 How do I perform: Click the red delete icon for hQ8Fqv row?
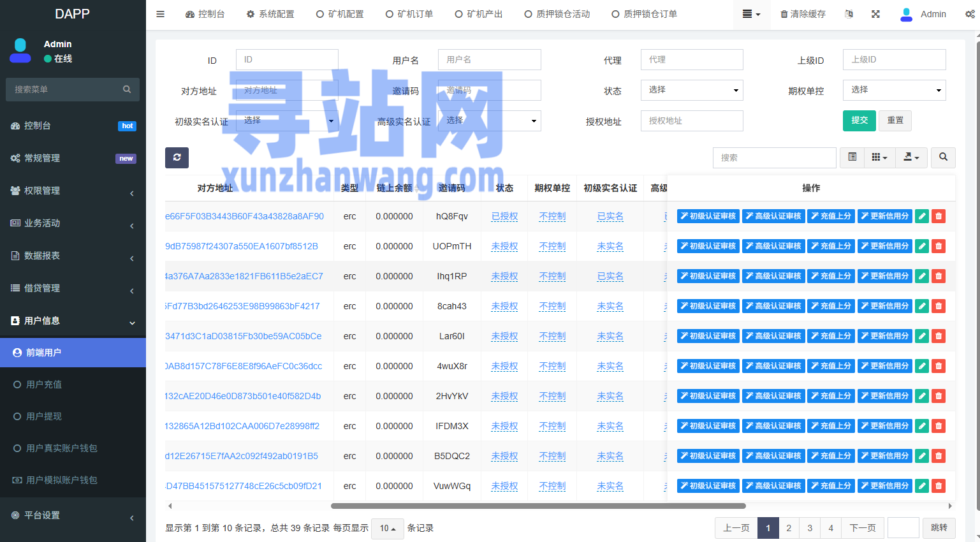click(938, 216)
